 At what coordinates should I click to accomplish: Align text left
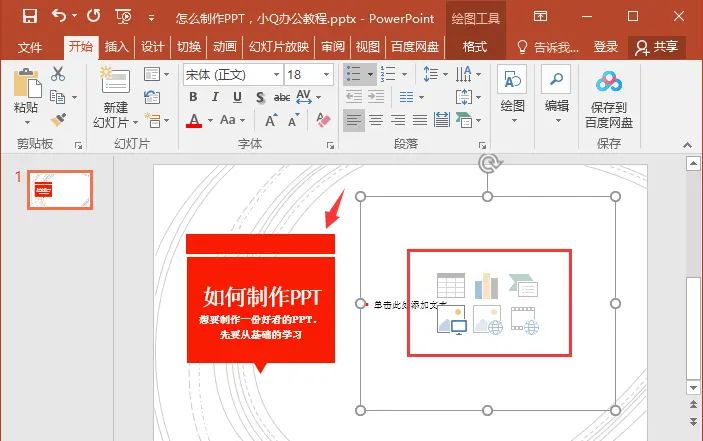coord(354,120)
